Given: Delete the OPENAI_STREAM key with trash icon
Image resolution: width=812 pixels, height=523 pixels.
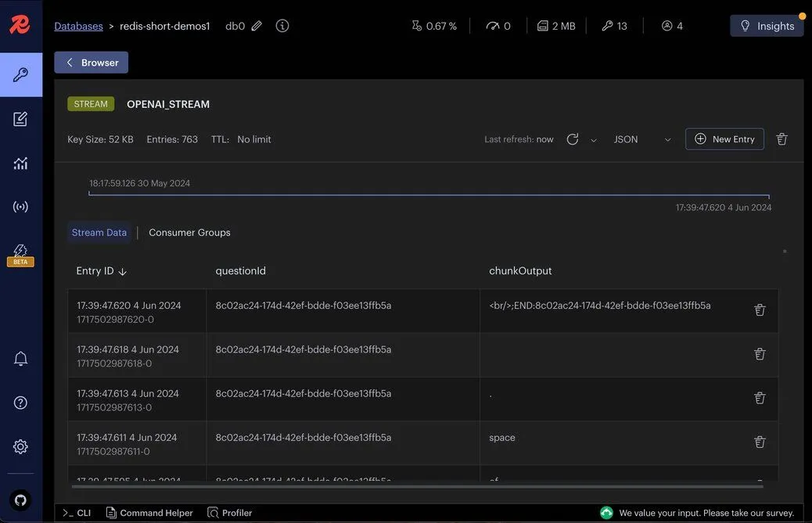Looking at the screenshot, I should point(781,139).
